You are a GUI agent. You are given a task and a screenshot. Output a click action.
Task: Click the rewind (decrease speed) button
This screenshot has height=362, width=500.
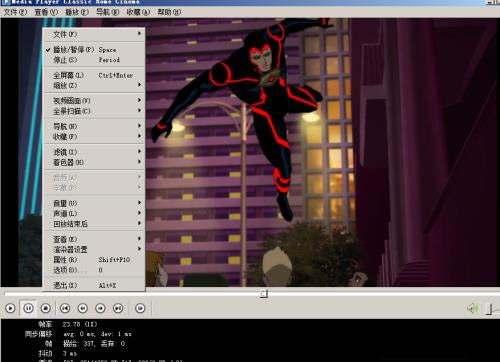tap(83, 308)
